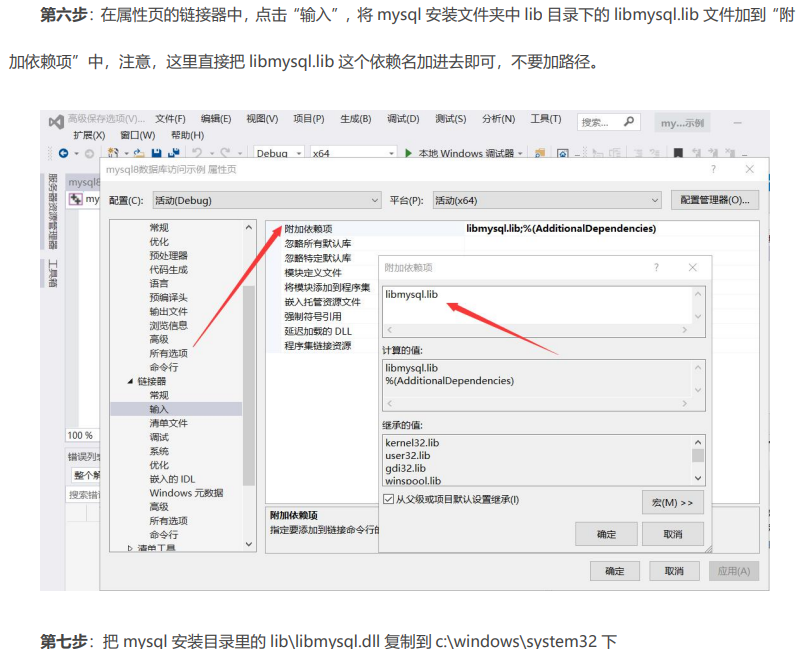The height and width of the screenshot is (649, 803).
Task: Select Windows 元数据 tree item
Action: coord(186,493)
